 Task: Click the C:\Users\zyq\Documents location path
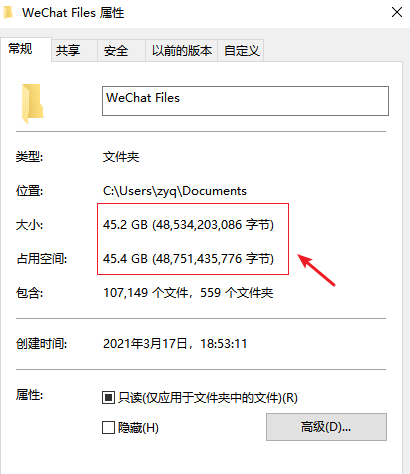click(175, 191)
